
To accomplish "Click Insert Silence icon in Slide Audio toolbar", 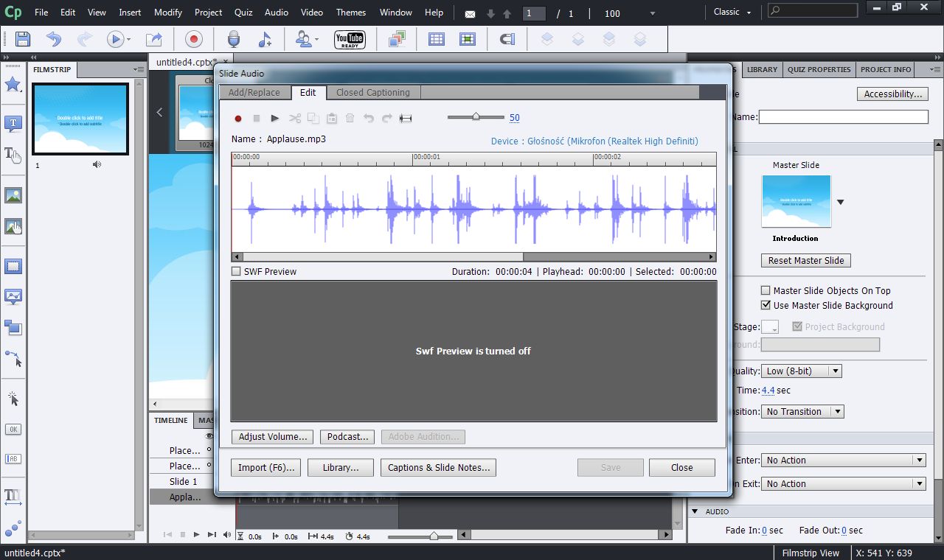I will tap(405, 118).
